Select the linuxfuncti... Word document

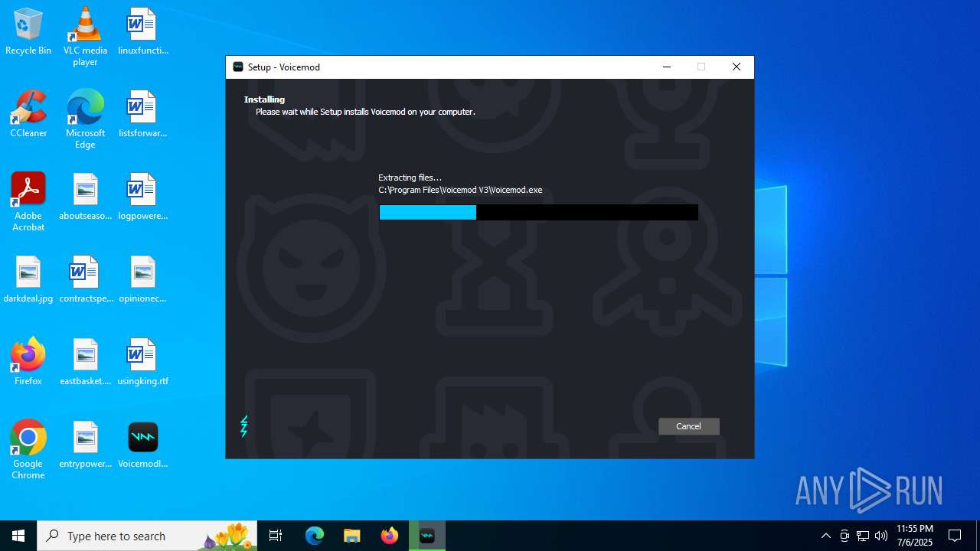pyautogui.click(x=142, y=32)
